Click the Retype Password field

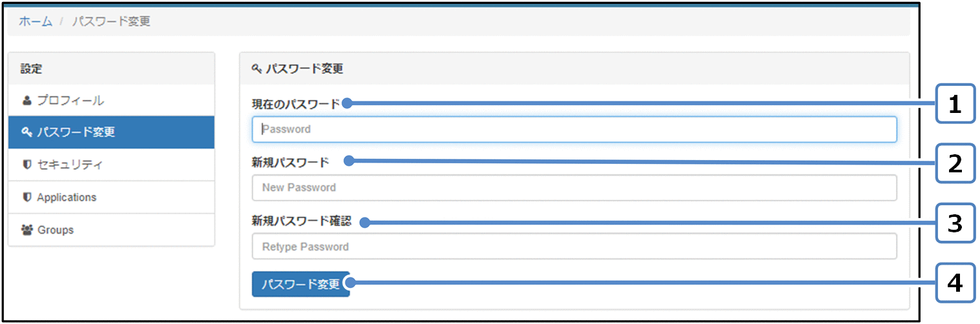pyautogui.click(x=575, y=247)
